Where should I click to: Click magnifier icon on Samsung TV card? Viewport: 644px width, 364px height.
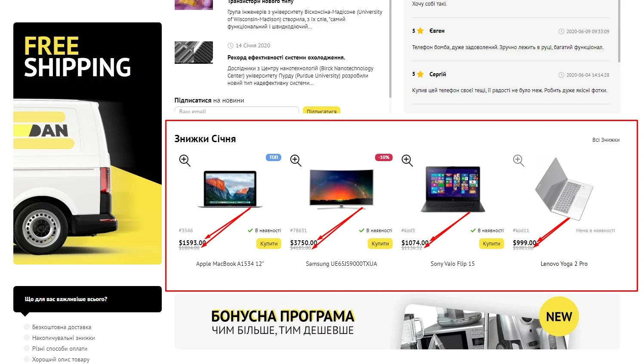click(296, 160)
